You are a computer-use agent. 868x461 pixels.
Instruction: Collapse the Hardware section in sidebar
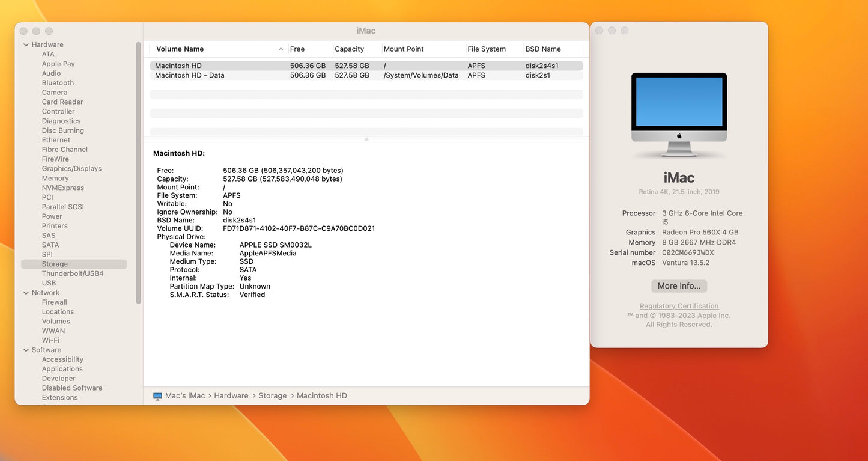pos(26,45)
